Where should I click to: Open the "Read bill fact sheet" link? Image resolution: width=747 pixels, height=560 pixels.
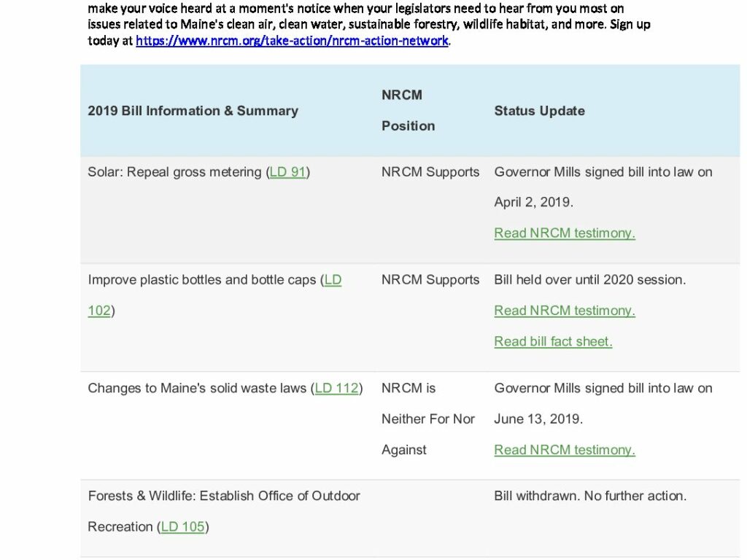(553, 341)
